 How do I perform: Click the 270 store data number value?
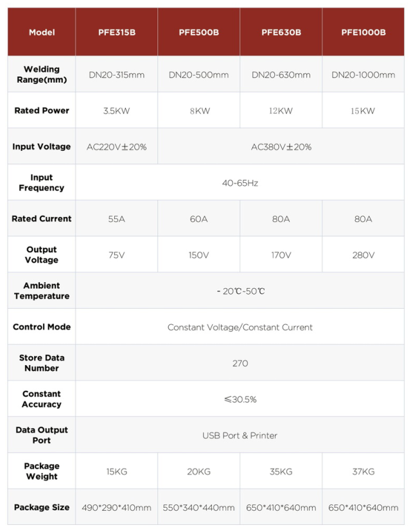click(x=240, y=363)
